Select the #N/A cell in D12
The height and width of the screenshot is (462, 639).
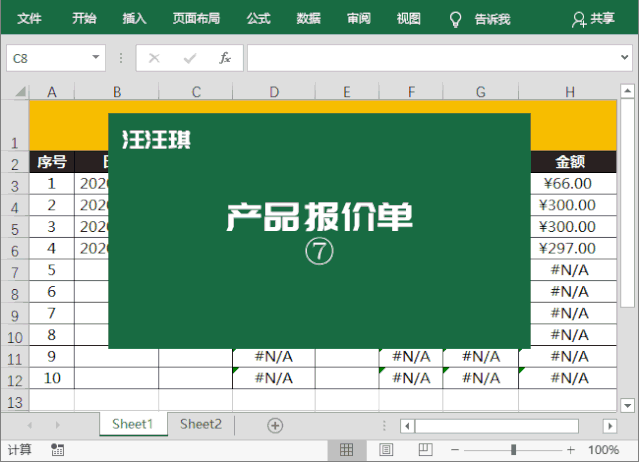tap(274, 378)
